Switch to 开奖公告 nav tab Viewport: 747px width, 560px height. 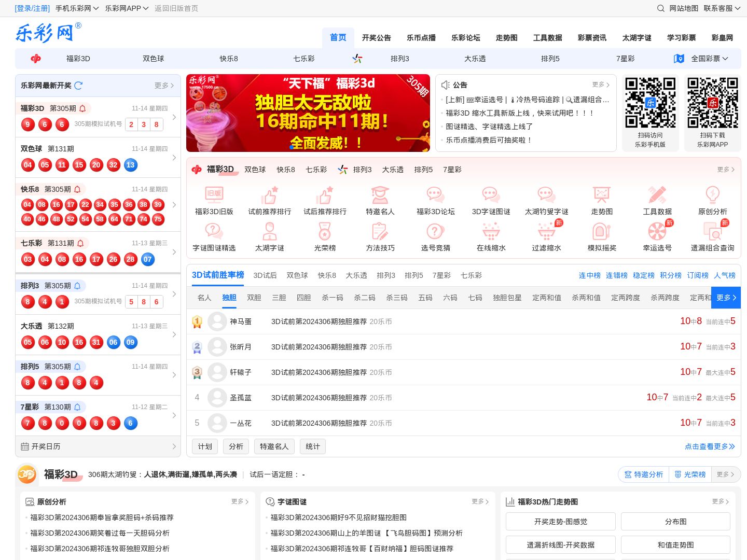point(377,38)
